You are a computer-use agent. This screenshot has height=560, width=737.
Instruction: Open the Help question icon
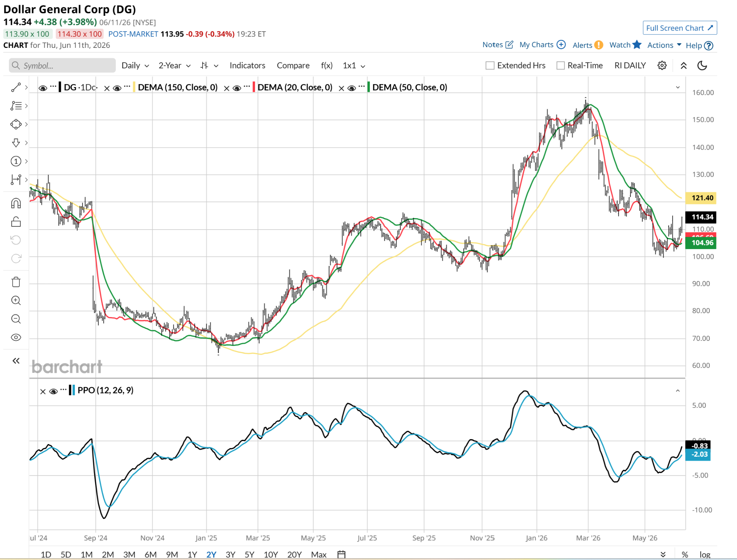point(709,45)
